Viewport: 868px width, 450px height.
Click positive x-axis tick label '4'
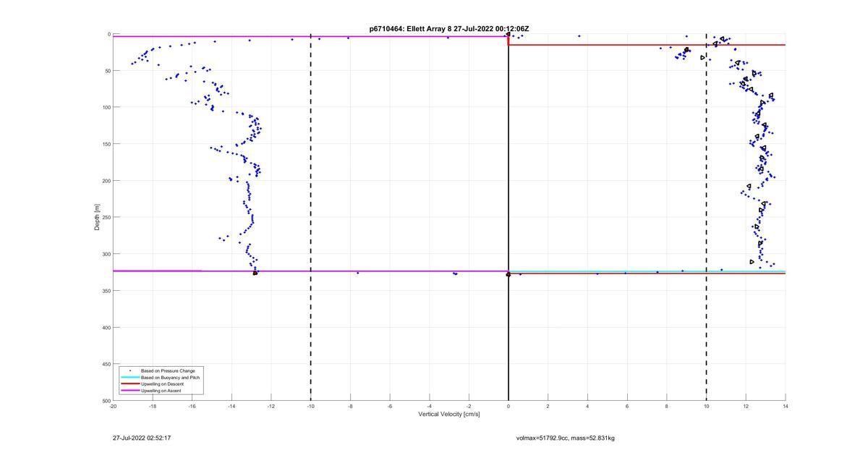587,406
